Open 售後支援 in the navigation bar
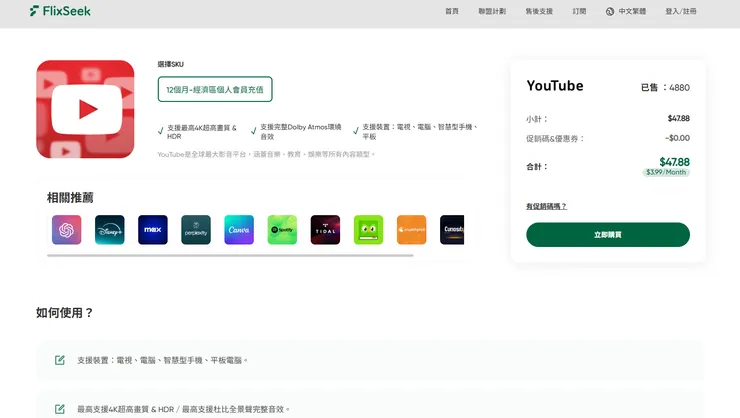 (x=539, y=11)
